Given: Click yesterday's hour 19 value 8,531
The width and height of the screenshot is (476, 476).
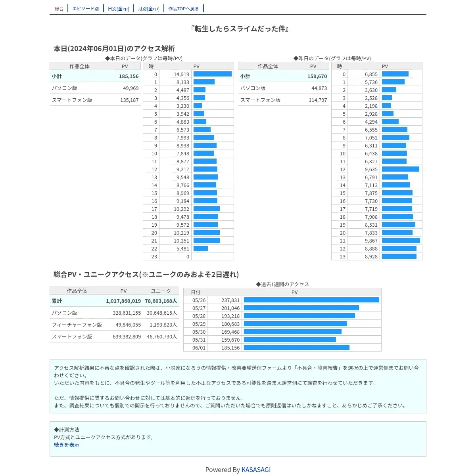Looking at the screenshot, I should tap(371, 225).
